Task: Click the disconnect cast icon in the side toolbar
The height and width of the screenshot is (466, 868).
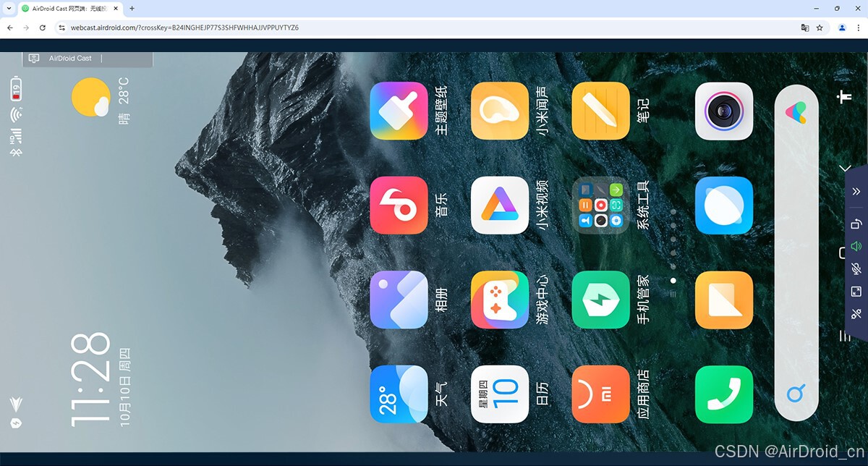Action: (x=856, y=314)
